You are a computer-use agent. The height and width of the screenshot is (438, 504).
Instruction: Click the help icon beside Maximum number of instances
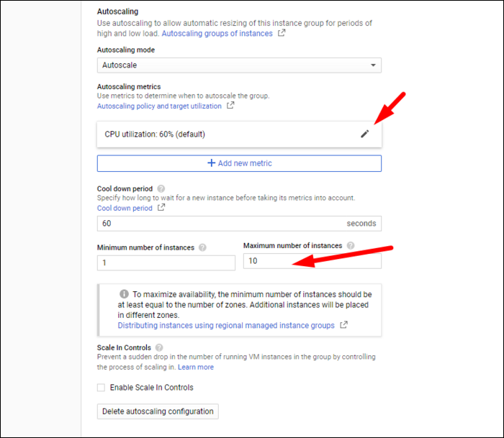tap(350, 245)
